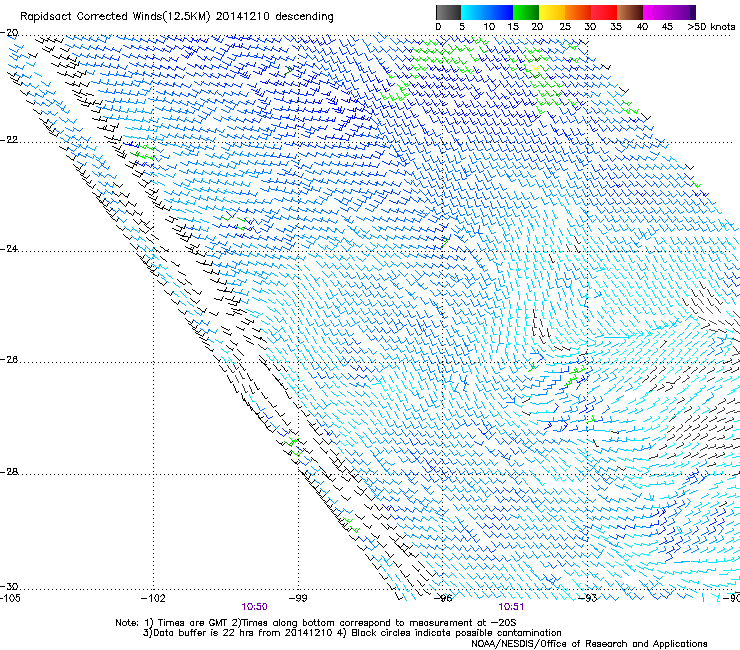Click the latitude label -20
The image size is (740, 650).
point(9,33)
